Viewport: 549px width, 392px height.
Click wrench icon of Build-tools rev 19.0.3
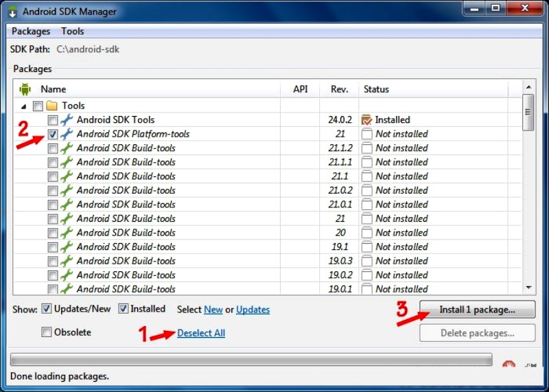coord(67,261)
